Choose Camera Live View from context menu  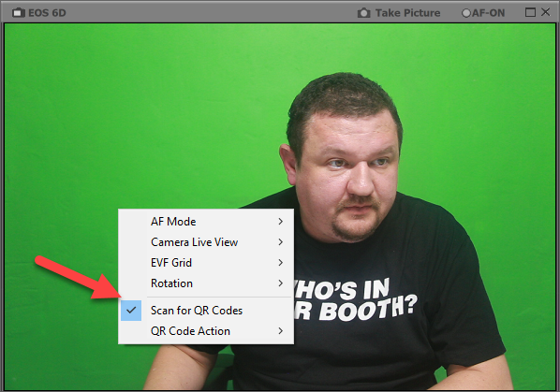(206, 242)
